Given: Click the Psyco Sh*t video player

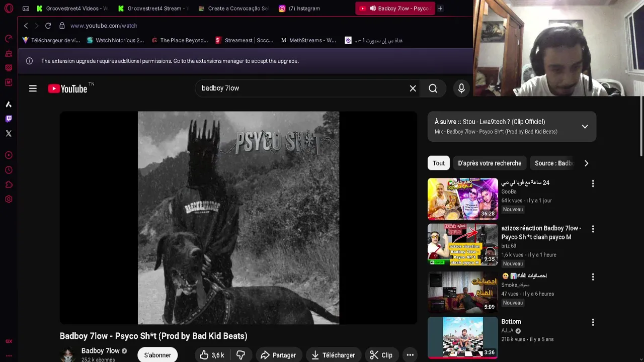Looking at the screenshot, I should (238, 218).
